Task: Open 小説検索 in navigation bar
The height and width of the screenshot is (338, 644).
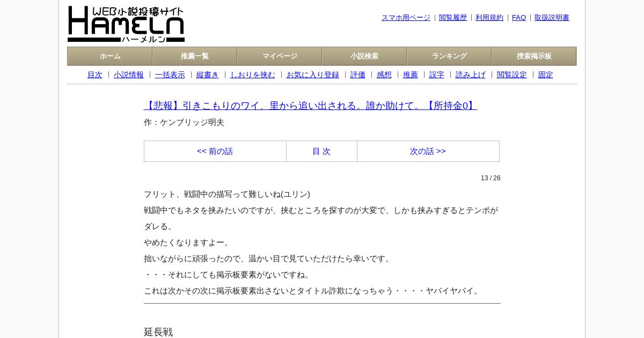Action: (364, 56)
